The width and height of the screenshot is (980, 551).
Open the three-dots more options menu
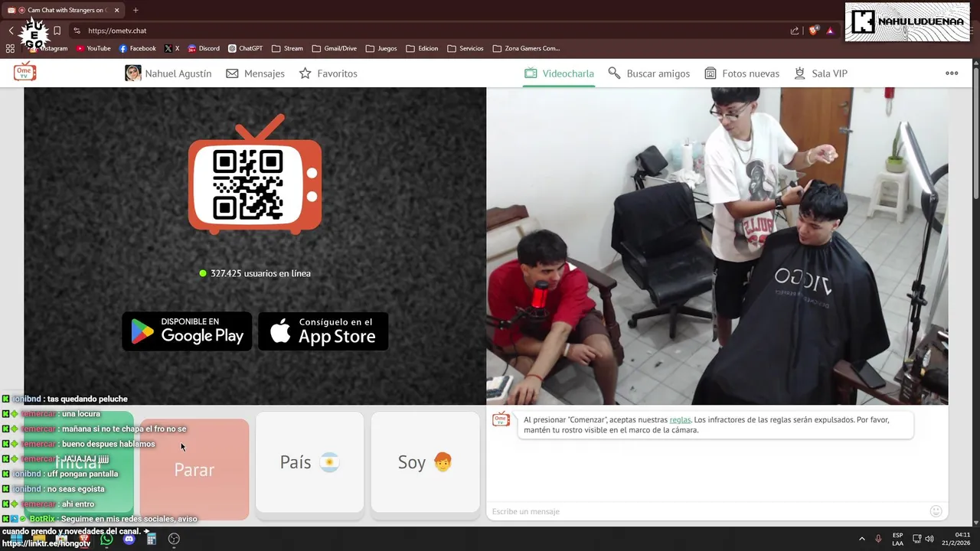[952, 73]
